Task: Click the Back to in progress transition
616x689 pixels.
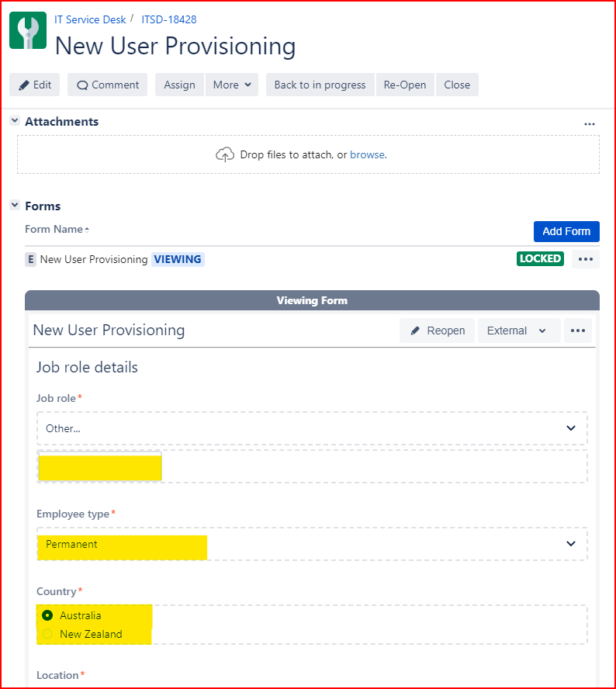Action: pos(320,85)
